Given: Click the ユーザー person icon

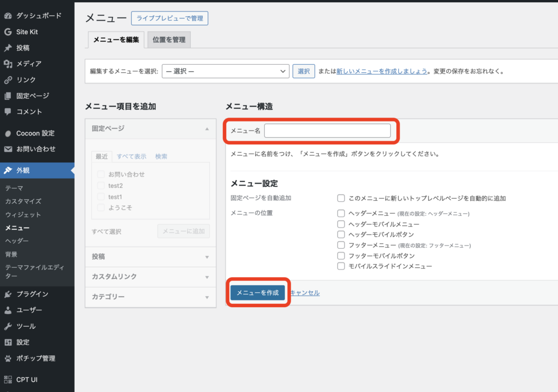Looking at the screenshot, I should click(8, 310).
